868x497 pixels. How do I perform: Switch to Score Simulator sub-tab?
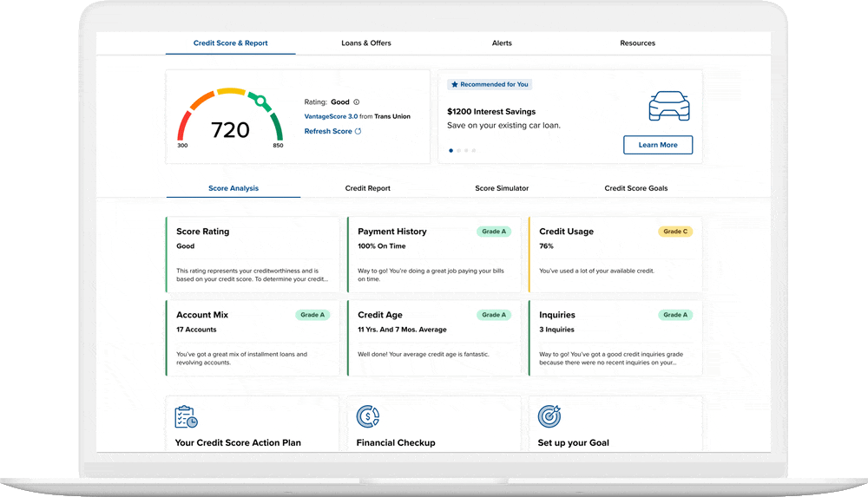pos(502,188)
